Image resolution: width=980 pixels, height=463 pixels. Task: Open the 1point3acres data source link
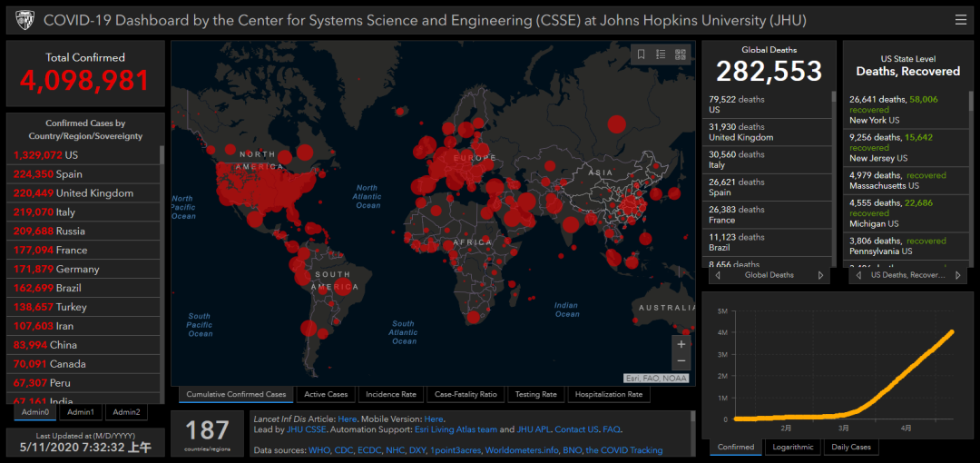(457, 450)
